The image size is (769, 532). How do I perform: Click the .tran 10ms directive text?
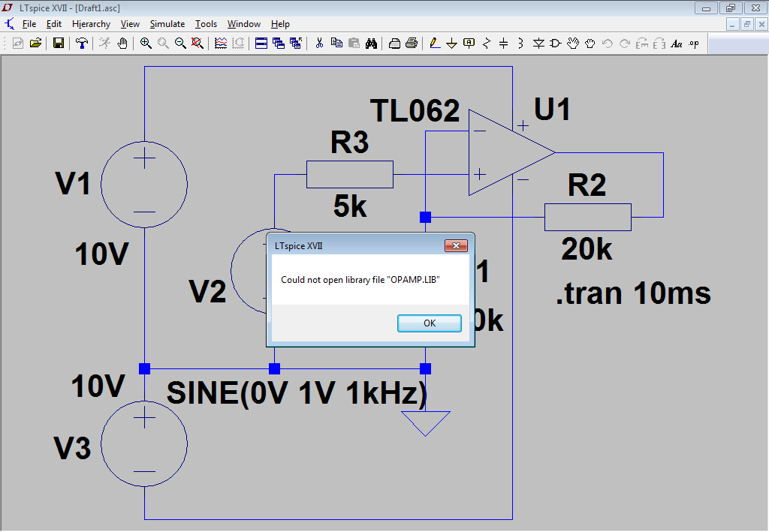[633, 293]
